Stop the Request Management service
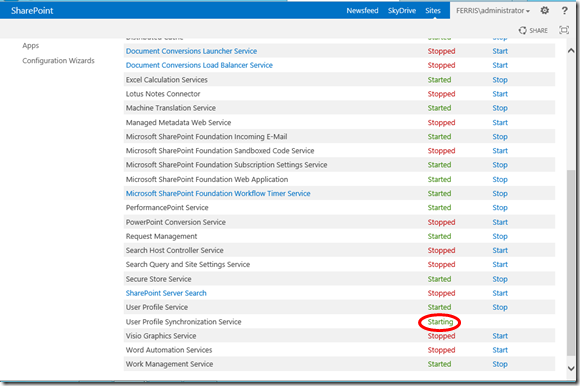 500,236
